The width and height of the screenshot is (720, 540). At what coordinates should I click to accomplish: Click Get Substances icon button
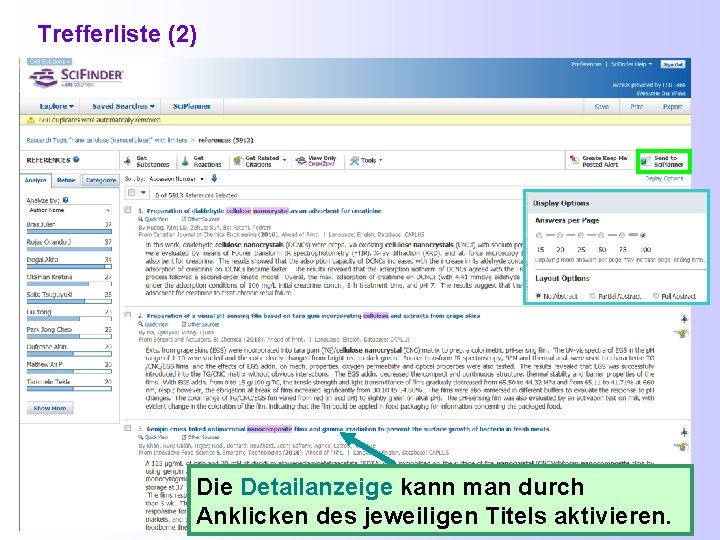(128, 161)
